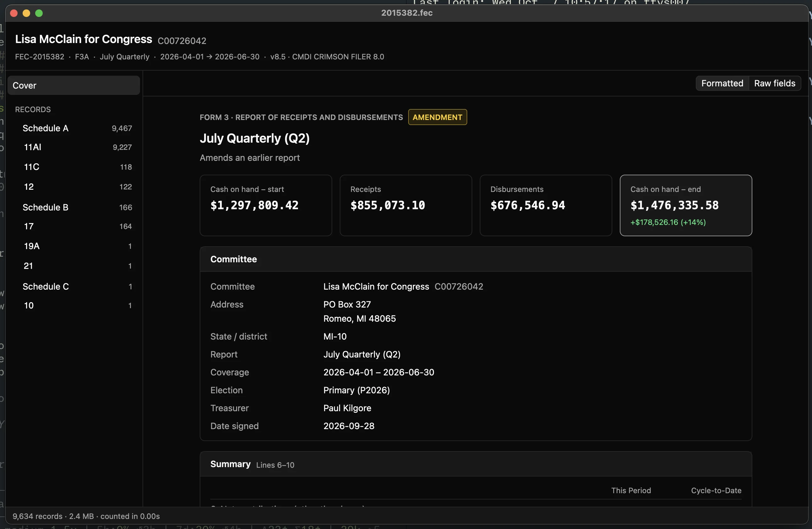The image size is (812, 529).
Task: Click the Summary Lines 6–10 header
Action: (476, 464)
